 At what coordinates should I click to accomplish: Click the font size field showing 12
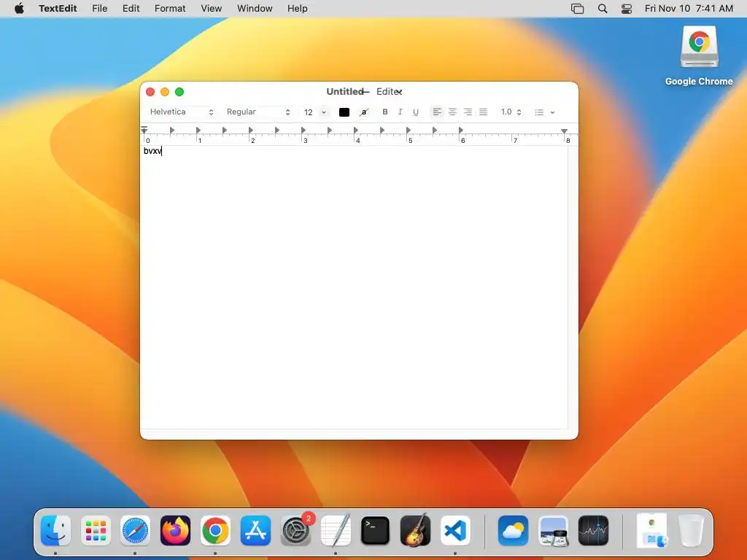pos(309,112)
